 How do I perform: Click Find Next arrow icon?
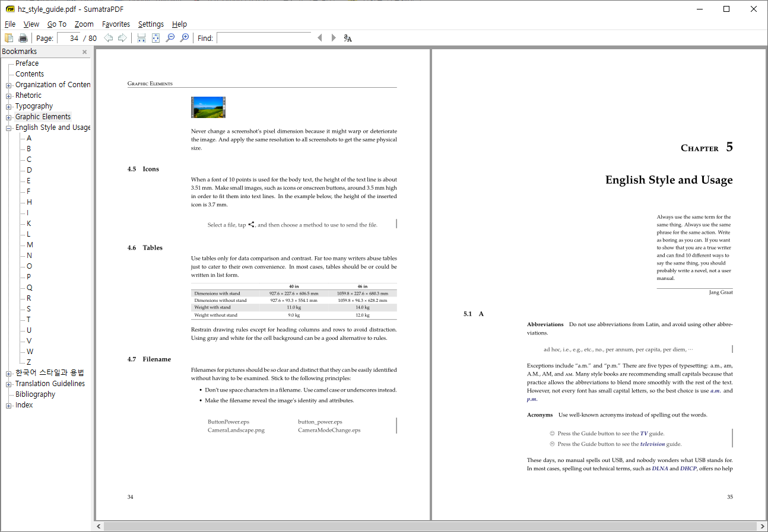point(334,38)
